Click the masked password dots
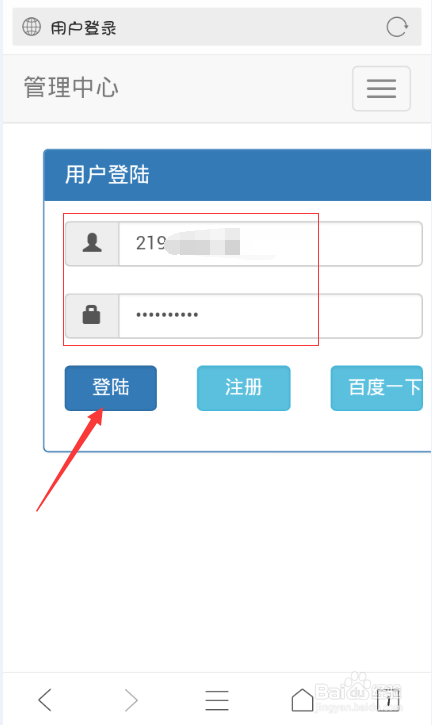 [x=167, y=315]
